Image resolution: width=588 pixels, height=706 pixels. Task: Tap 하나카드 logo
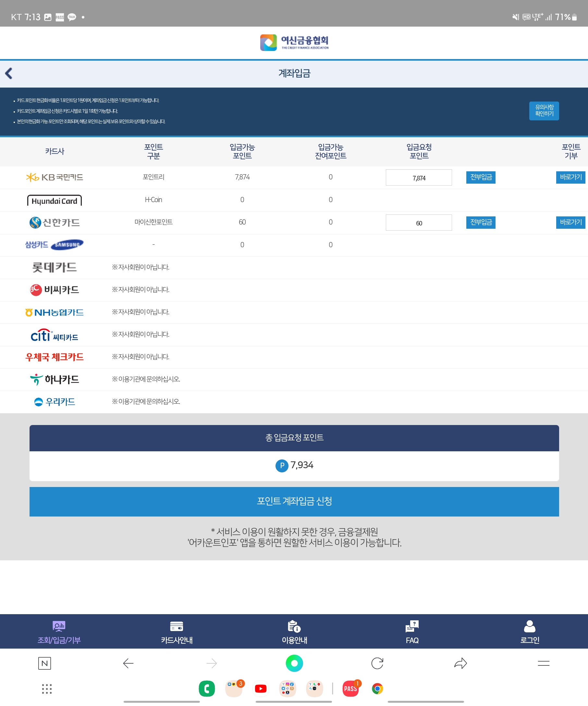(55, 380)
